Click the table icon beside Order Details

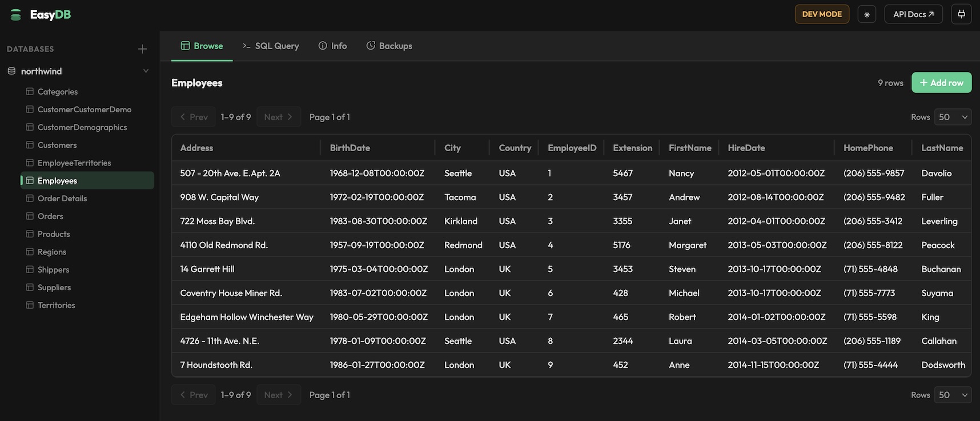click(x=30, y=198)
